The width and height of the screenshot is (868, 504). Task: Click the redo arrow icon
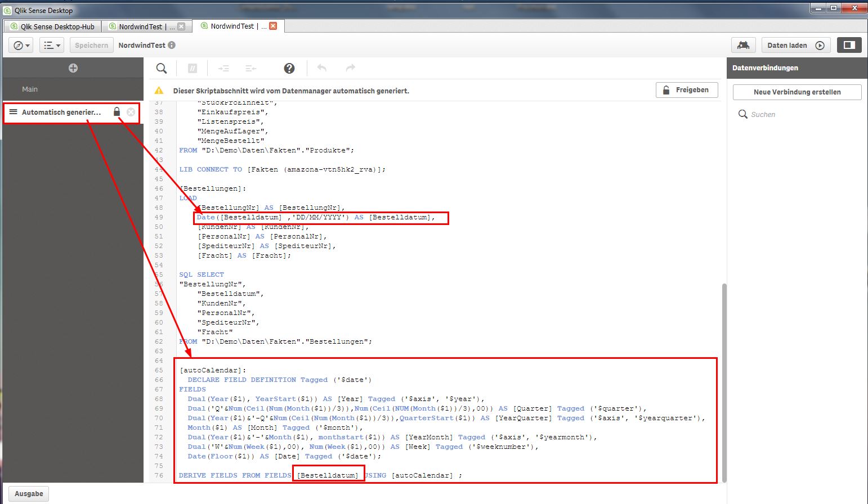click(x=350, y=68)
